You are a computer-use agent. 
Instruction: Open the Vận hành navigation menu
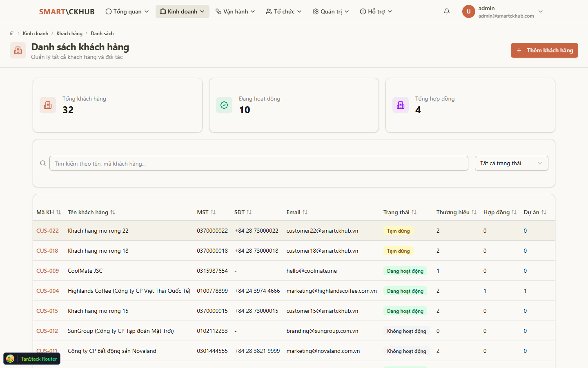[x=235, y=11]
